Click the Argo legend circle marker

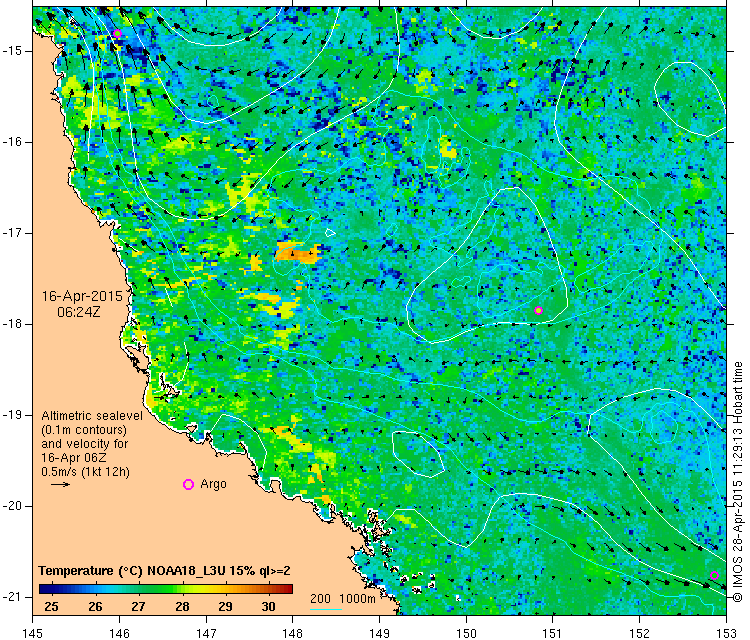click(x=188, y=485)
